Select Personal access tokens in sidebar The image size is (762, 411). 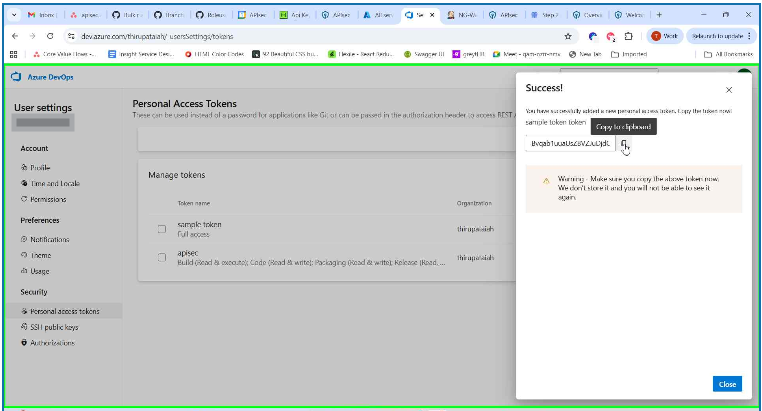coord(65,311)
